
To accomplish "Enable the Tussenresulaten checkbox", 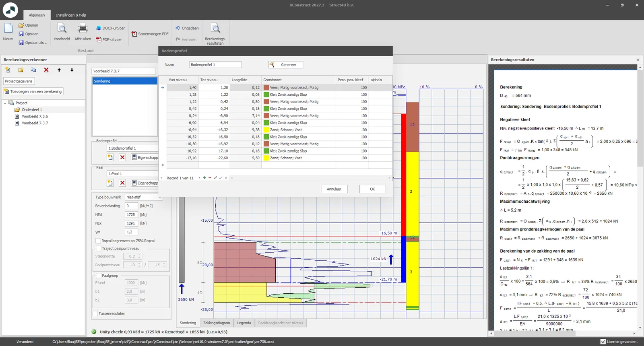I will click(95, 313).
